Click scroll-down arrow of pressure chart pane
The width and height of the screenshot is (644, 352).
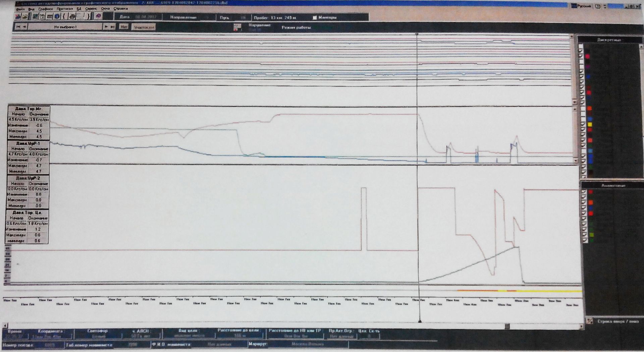576,161
